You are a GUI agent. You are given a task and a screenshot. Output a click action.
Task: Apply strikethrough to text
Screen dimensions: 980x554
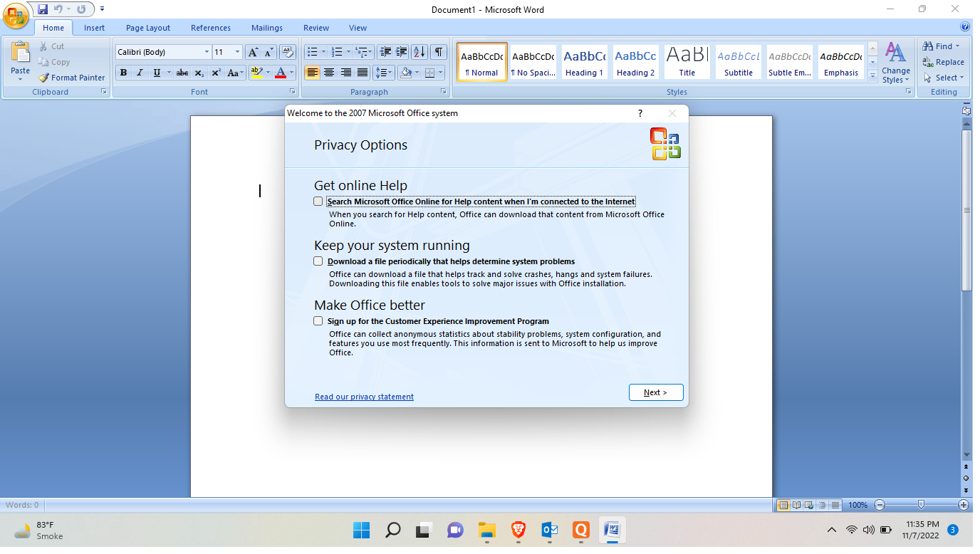coord(182,73)
